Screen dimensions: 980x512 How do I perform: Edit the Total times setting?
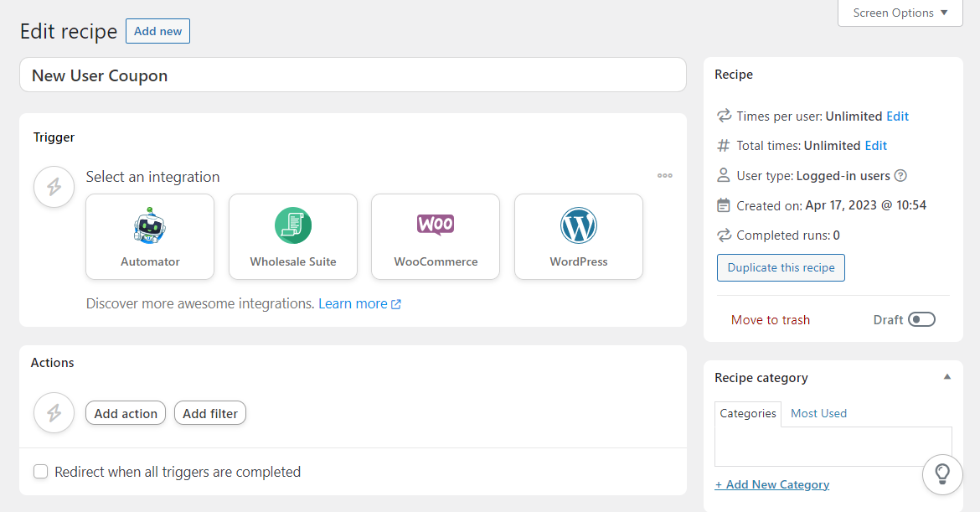(x=875, y=146)
